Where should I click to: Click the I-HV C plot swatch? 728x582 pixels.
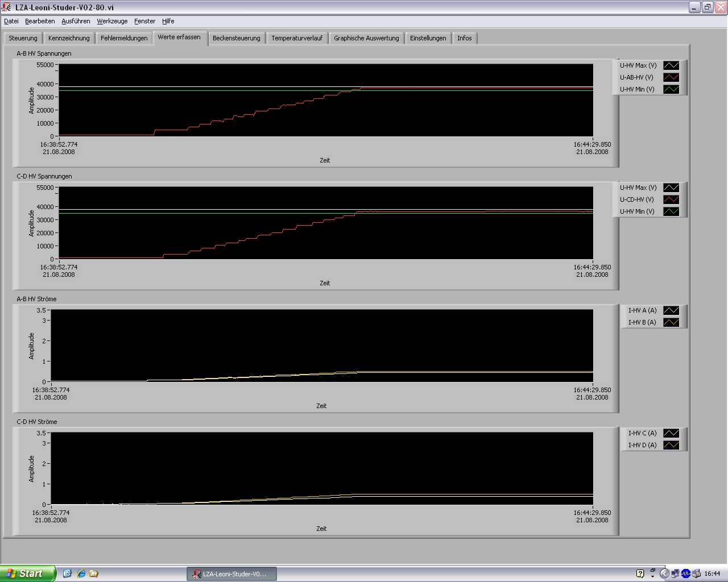671,433
